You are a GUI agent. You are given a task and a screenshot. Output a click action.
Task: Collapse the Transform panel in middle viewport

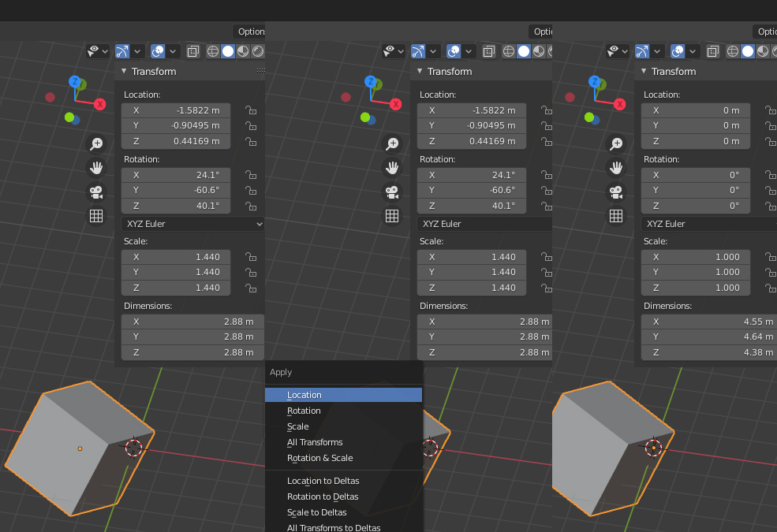coord(420,71)
